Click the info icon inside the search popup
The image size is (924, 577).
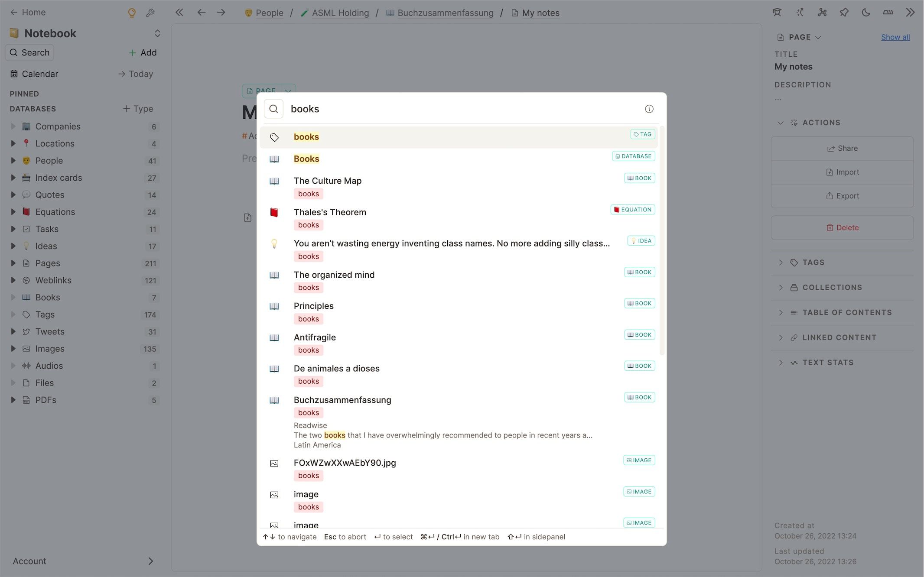[x=649, y=109]
